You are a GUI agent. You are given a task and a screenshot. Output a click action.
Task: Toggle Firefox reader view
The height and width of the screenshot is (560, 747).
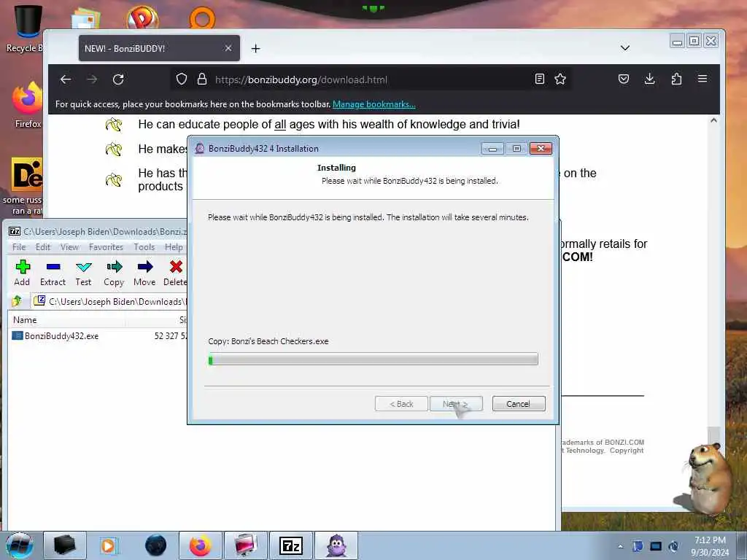[x=539, y=79]
